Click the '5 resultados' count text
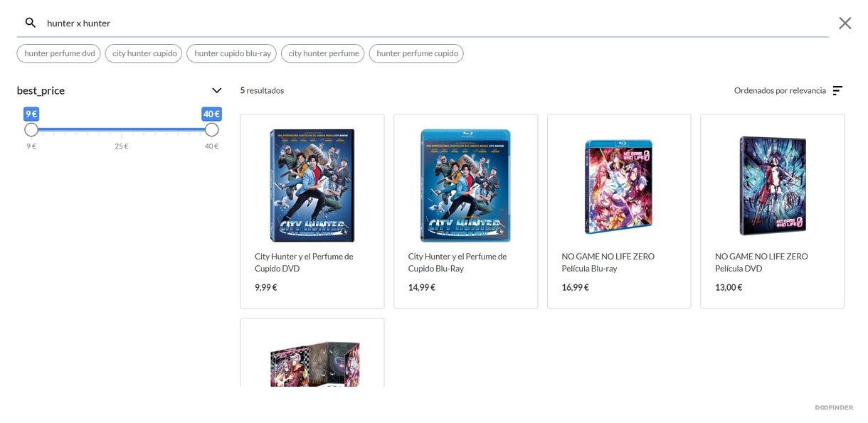 (262, 90)
